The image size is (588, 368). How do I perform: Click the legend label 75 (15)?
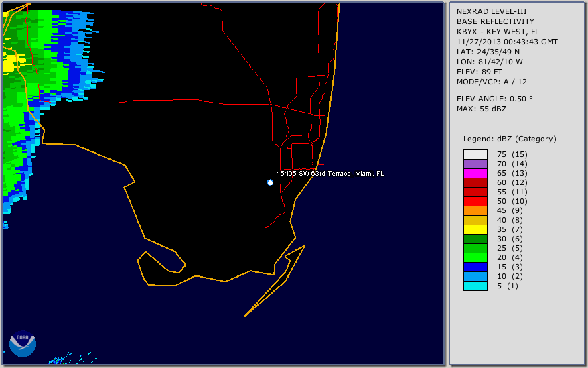512,154
